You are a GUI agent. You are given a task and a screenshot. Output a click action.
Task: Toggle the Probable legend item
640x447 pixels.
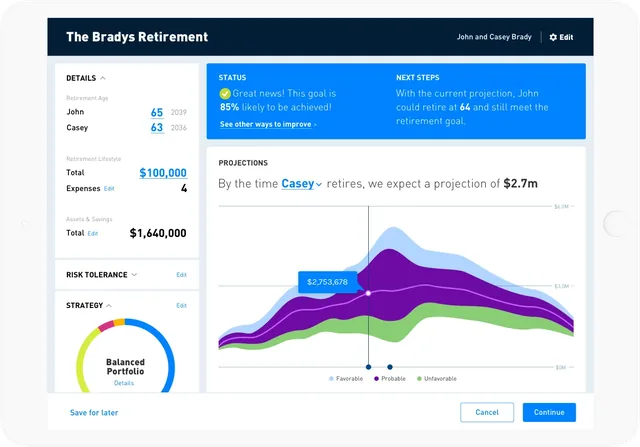coord(390,379)
